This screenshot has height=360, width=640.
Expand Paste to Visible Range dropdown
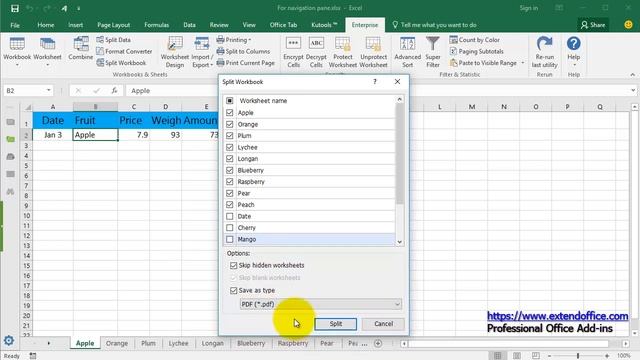(x=523, y=63)
